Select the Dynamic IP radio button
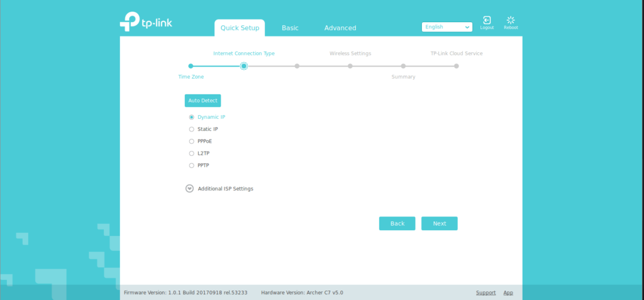Image resolution: width=644 pixels, height=300 pixels. (x=192, y=117)
